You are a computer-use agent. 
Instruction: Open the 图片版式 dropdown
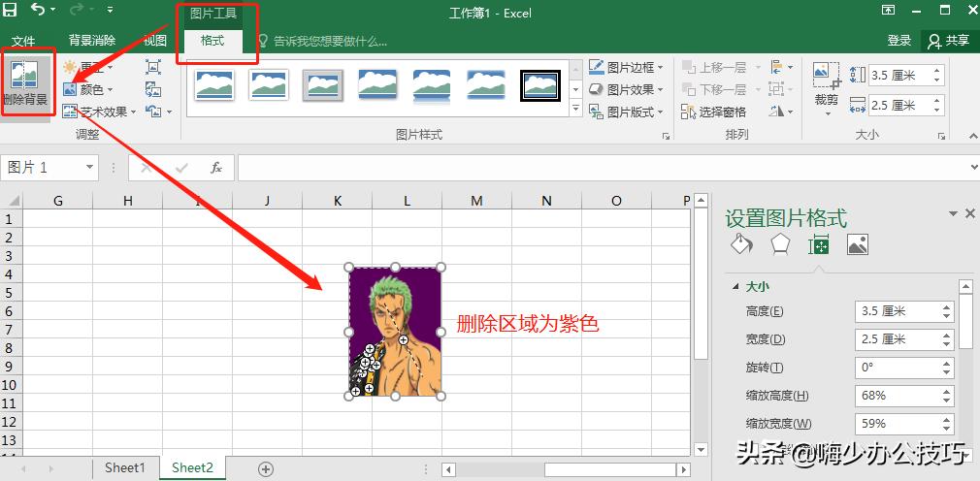point(626,112)
